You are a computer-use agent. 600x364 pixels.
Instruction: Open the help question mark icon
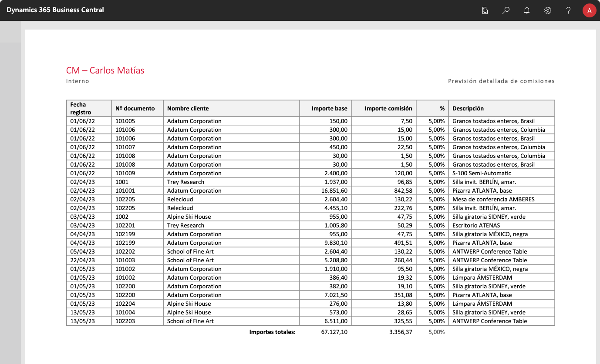point(569,10)
